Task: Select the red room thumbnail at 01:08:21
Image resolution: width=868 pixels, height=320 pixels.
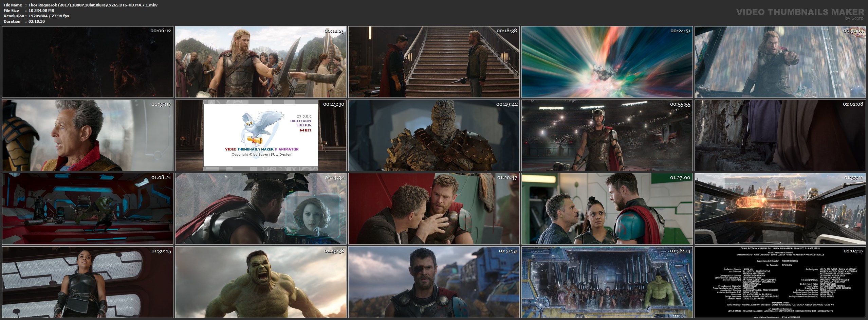Action: click(88, 209)
